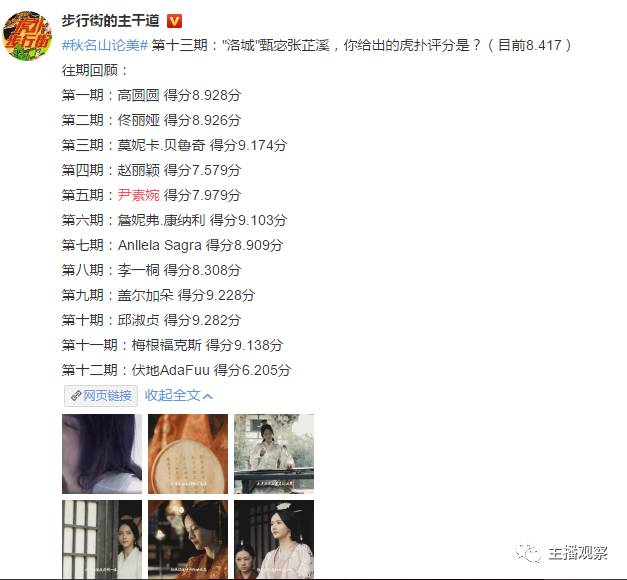Click the orange V verified badge
The image size is (627, 580).
[174, 21]
